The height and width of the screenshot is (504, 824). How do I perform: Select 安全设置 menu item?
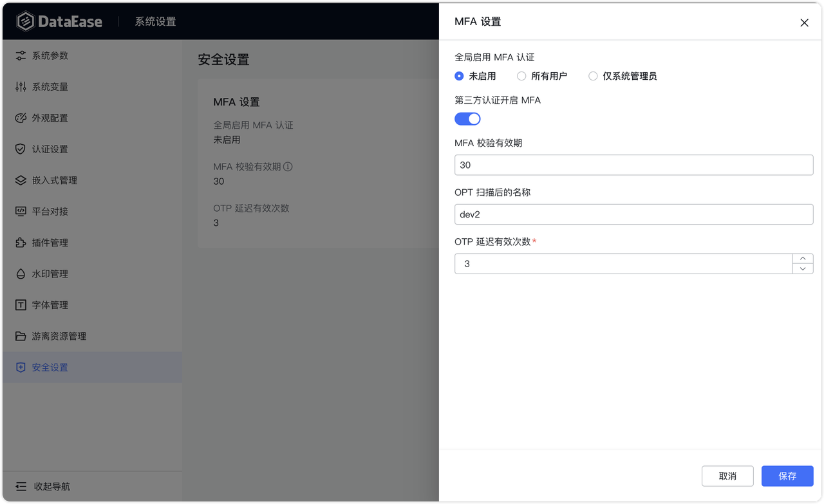click(x=92, y=368)
